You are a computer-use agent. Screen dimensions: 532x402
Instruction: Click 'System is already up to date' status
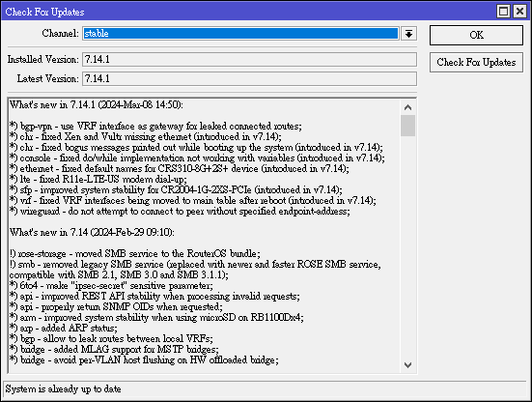pyautogui.click(x=63, y=389)
